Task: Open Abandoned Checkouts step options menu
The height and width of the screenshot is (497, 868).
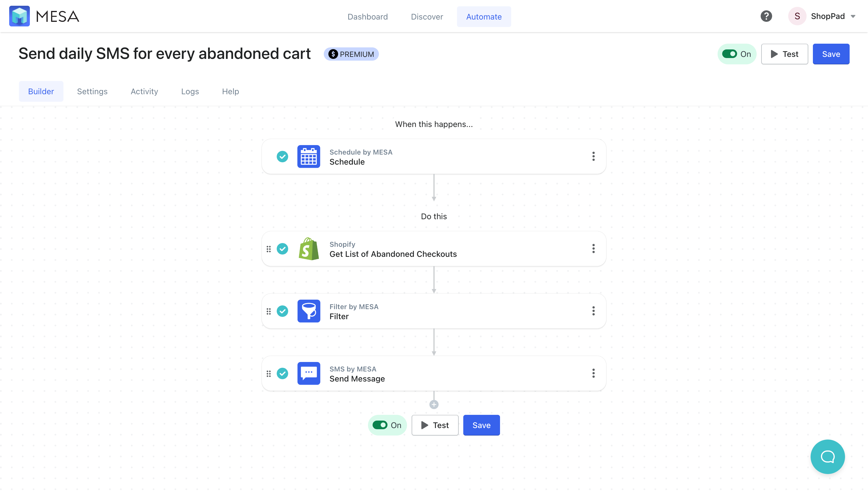Action: (593, 248)
